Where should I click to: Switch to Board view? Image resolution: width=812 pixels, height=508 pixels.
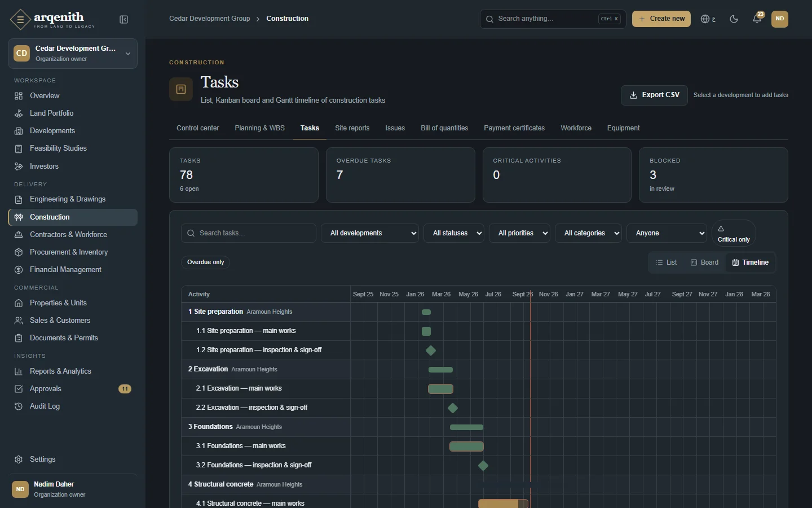[x=705, y=262]
